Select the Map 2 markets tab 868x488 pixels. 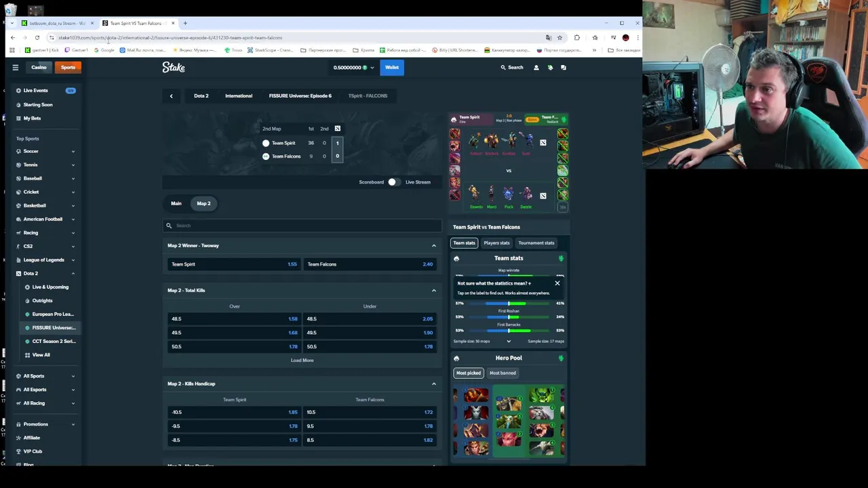point(203,203)
